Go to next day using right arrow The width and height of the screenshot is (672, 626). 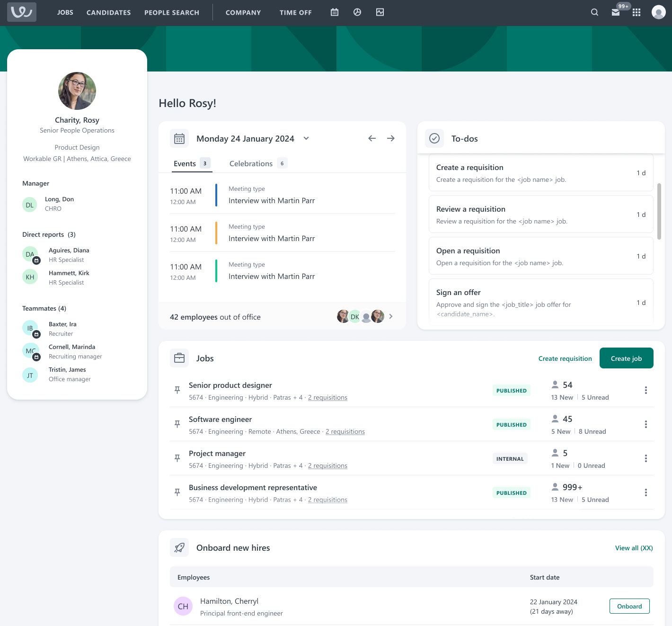click(x=390, y=138)
